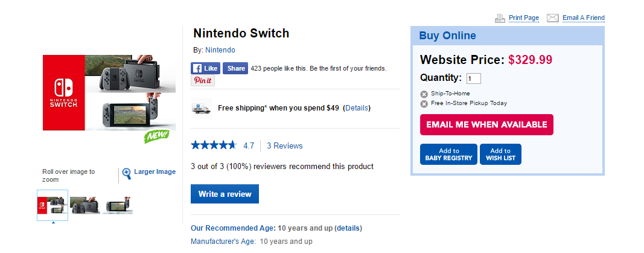Click the Quantity input field
This screenshot has width=644, height=253.
pos(473,78)
